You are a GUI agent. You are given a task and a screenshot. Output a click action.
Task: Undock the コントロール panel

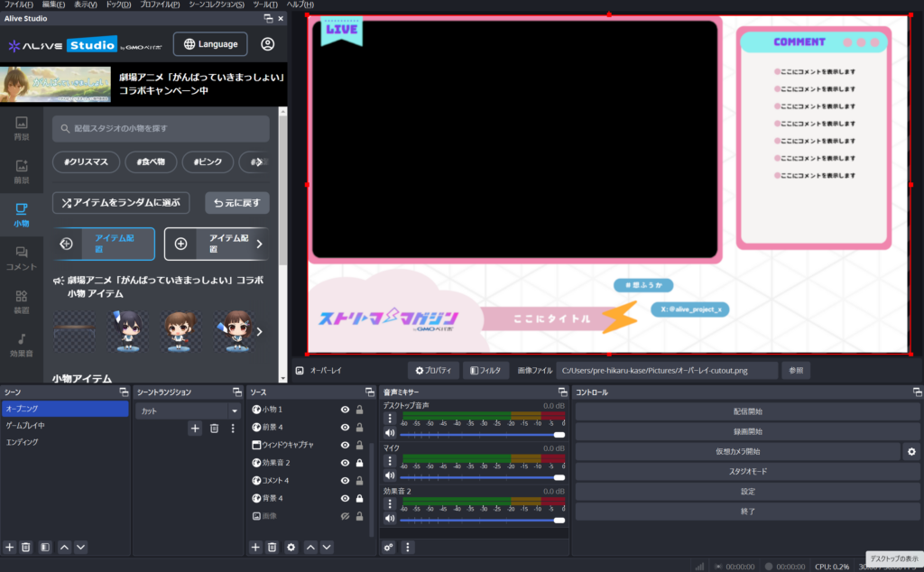[x=917, y=392]
